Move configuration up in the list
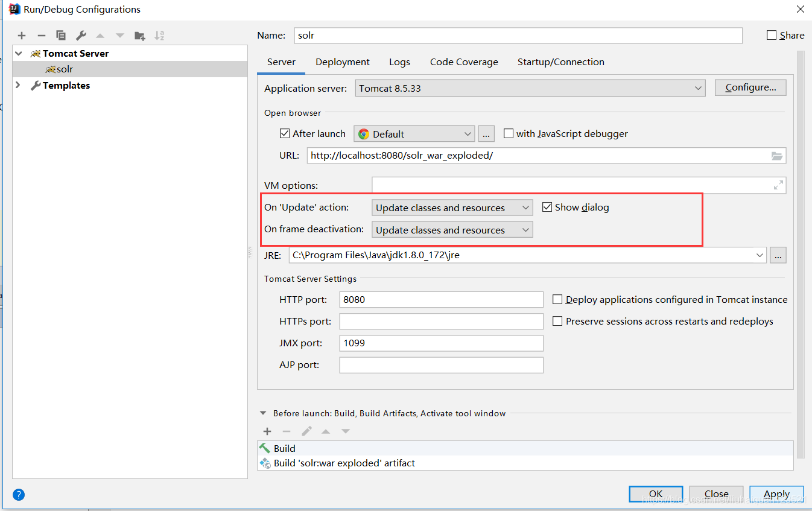Image resolution: width=812 pixels, height=511 pixels. click(100, 36)
